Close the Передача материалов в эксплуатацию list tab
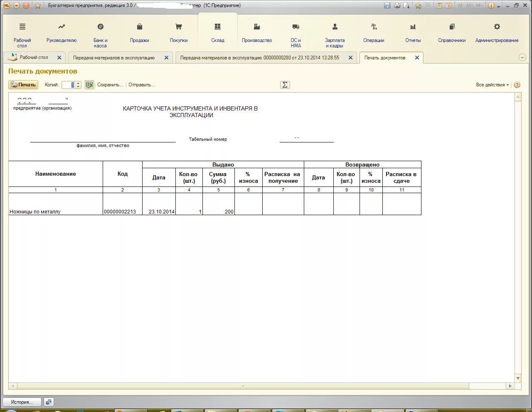This screenshot has height=412, width=532. [166, 58]
